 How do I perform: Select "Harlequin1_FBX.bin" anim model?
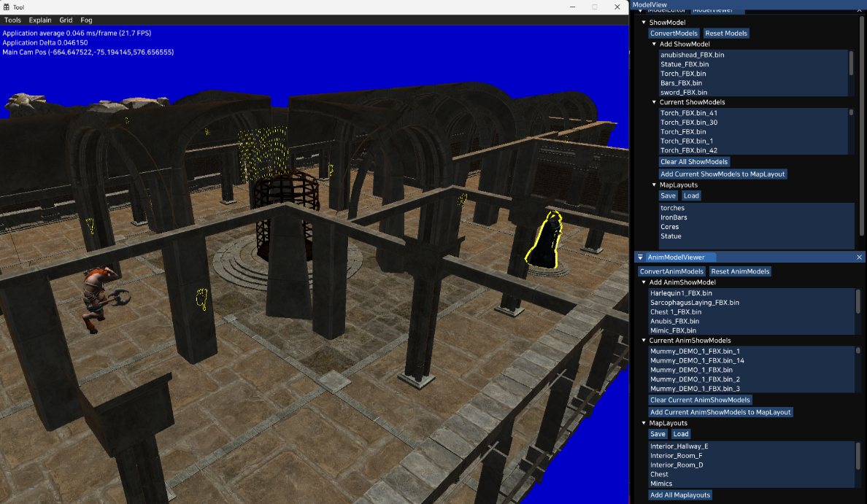[752, 293]
